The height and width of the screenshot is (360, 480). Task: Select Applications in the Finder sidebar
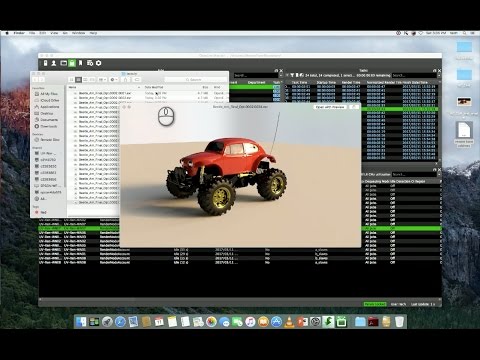tap(49, 107)
